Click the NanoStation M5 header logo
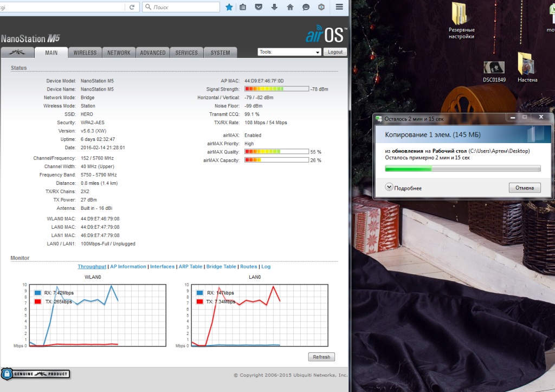The height and width of the screenshot is (392, 555). point(30,38)
